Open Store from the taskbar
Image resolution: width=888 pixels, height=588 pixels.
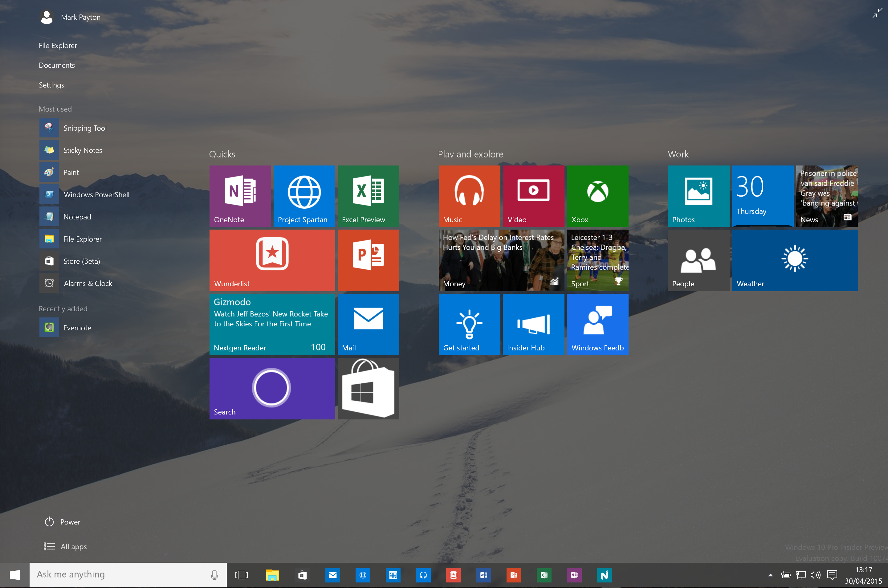pos(302,575)
